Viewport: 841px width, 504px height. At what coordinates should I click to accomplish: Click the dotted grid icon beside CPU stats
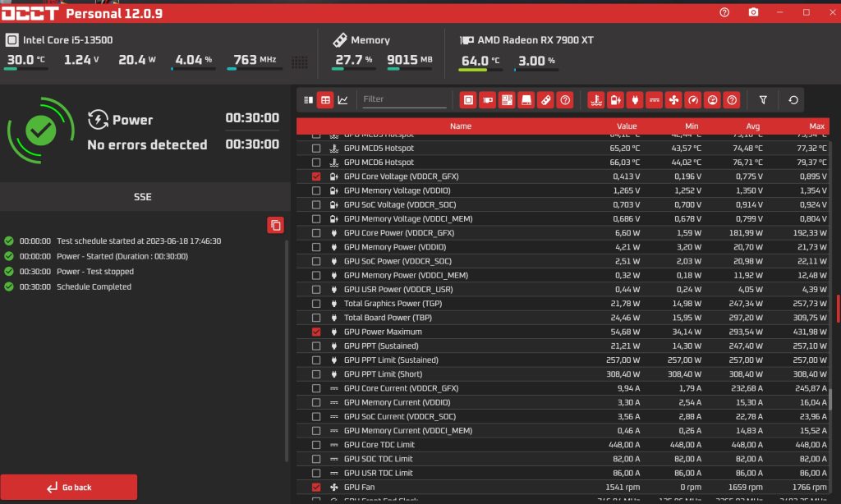click(299, 62)
